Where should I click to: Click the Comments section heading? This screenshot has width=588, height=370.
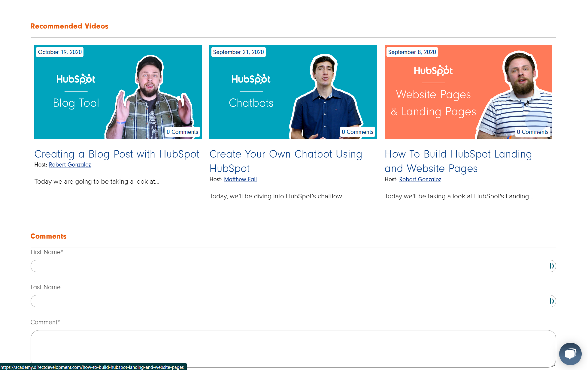point(48,236)
